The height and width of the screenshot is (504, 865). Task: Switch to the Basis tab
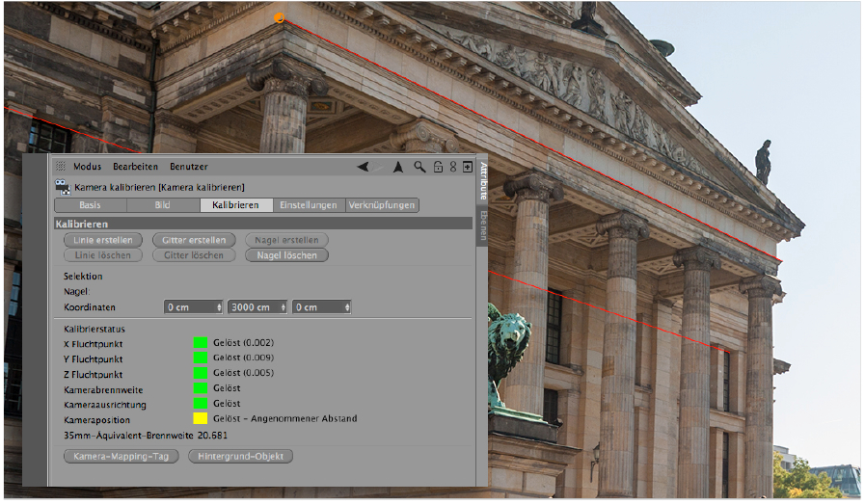pyautogui.click(x=90, y=205)
